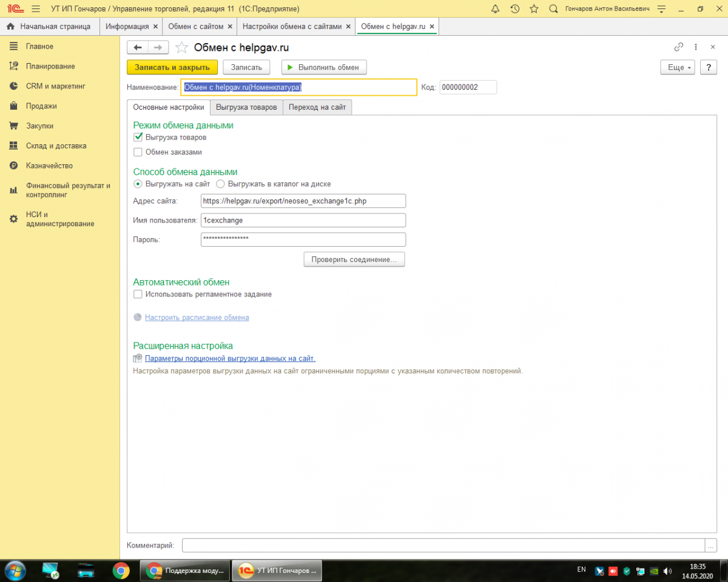Open Параметры порционной выгрузки данных link
Viewport: 728px width, 582px height.
click(x=230, y=358)
